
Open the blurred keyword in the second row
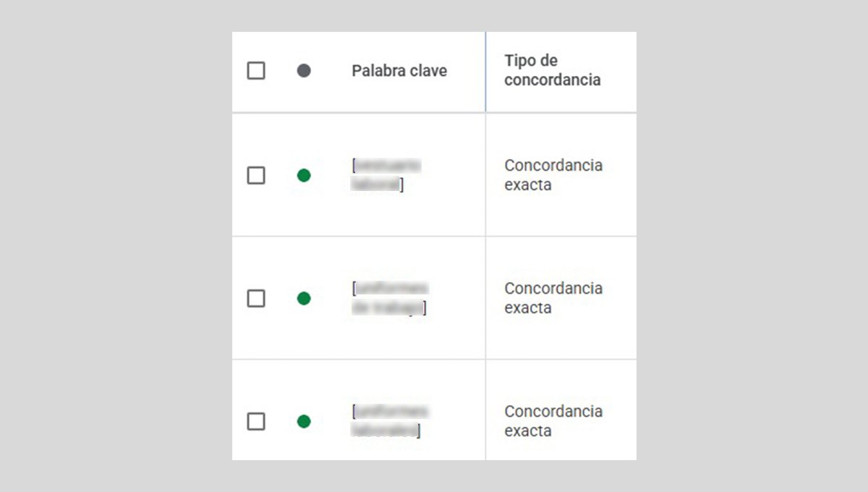click(389, 298)
